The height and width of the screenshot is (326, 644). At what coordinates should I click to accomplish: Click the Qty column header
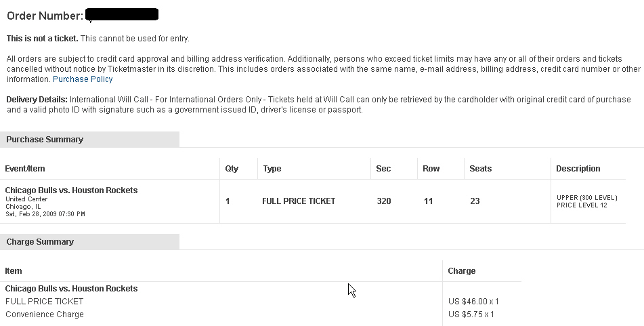click(x=232, y=169)
